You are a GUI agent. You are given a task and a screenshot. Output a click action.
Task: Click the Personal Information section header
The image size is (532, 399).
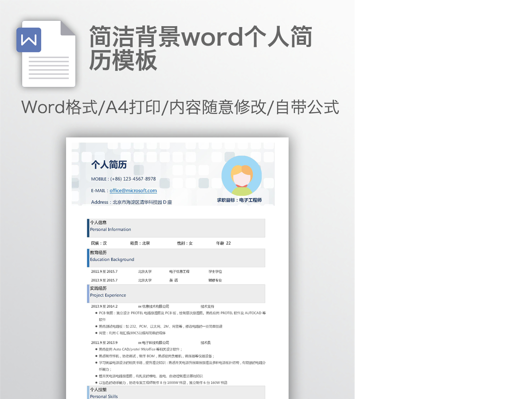point(176,228)
